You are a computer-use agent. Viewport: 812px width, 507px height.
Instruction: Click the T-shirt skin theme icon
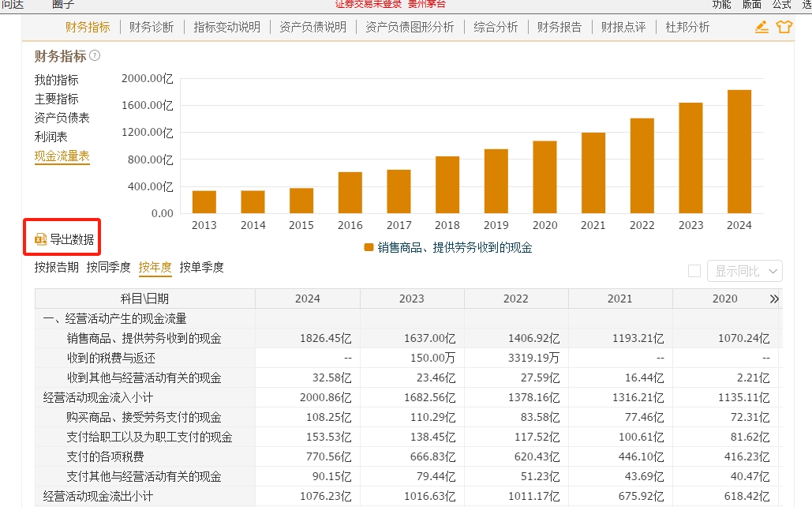[784, 27]
